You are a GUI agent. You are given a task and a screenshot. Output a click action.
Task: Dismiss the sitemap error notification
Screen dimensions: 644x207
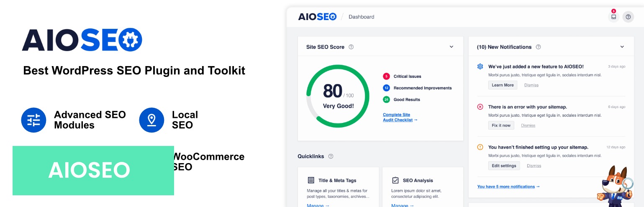[x=528, y=125]
